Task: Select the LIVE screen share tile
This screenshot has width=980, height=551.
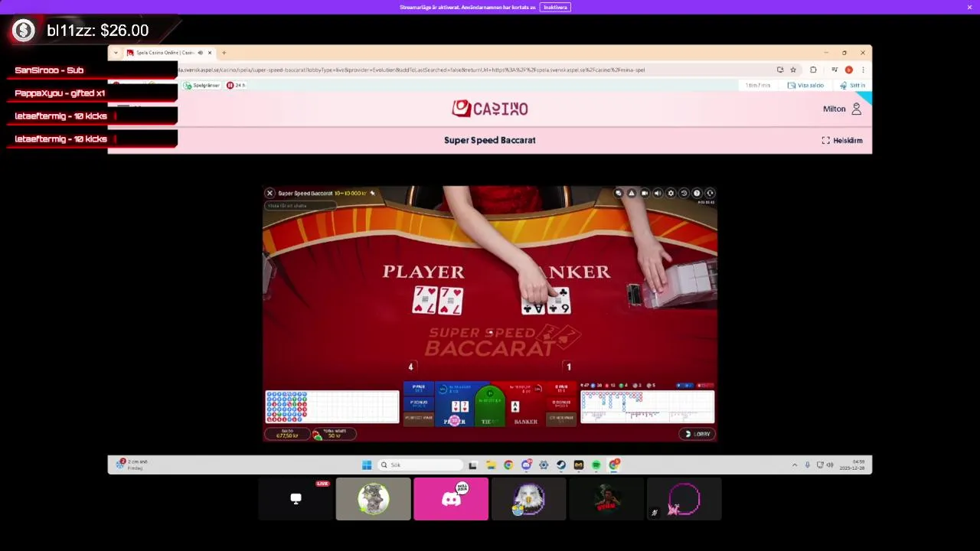Action: pyautogui.click(x=296, y=499)
